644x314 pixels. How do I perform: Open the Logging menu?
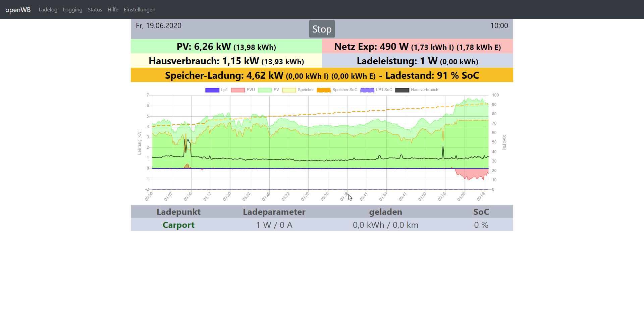[72, 10]
